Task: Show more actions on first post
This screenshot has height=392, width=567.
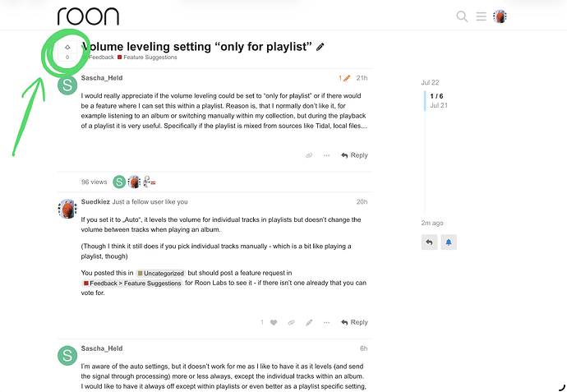Action: point(326,155)
